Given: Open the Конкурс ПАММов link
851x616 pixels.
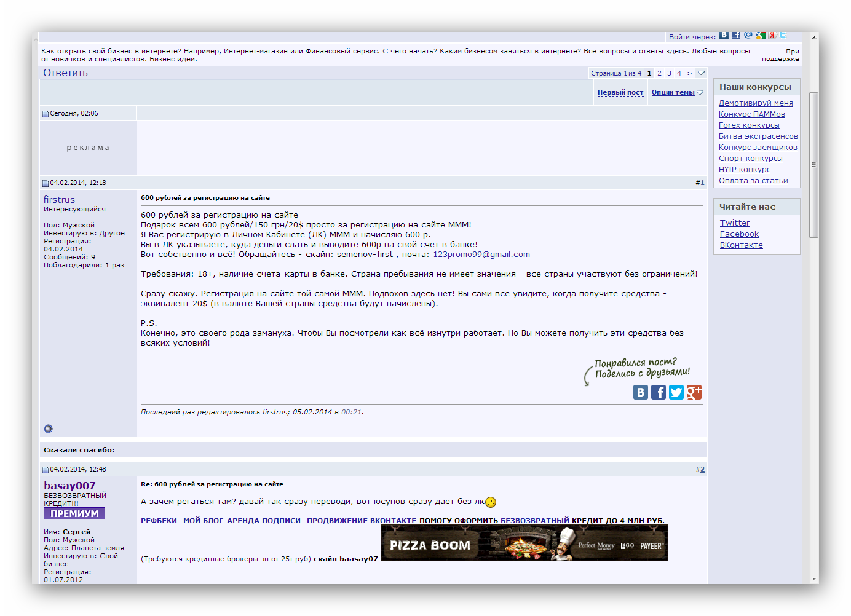Looking at the screenshot, I should pos(752,114).
